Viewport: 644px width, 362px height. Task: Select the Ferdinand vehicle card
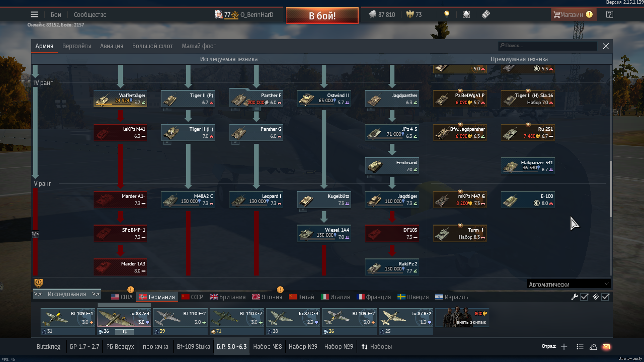pyautogui.click(x=392, y=166)
